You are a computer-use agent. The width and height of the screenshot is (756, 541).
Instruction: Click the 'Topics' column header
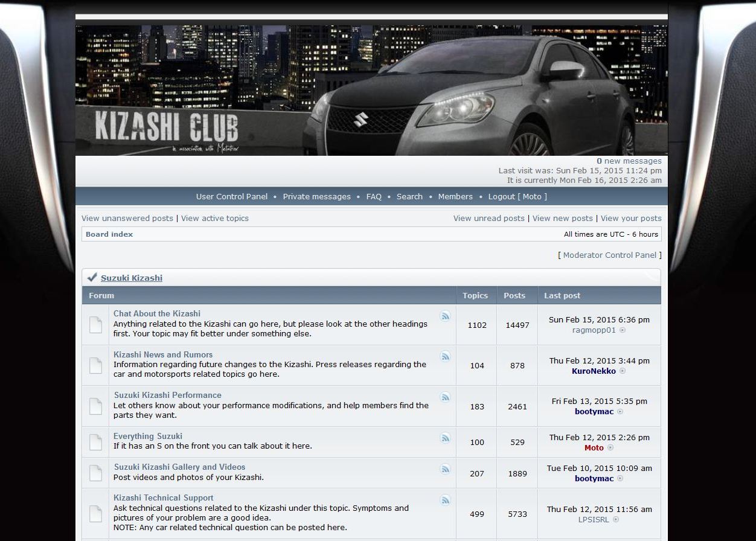tap(475, 295)
